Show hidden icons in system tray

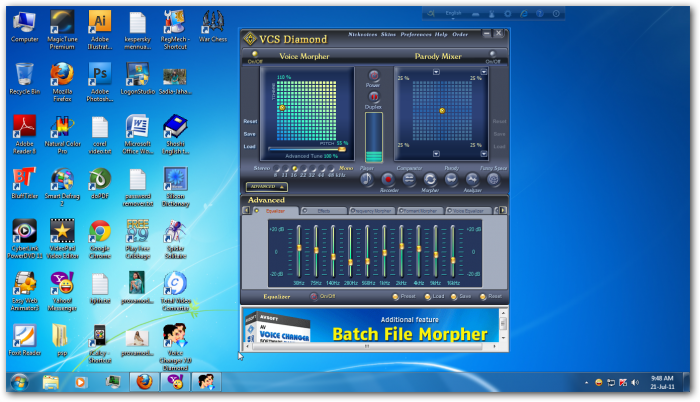[586, 383]
